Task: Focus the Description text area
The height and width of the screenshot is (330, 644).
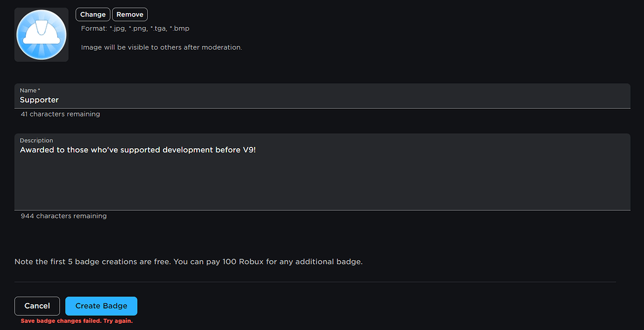Action: 323,172
